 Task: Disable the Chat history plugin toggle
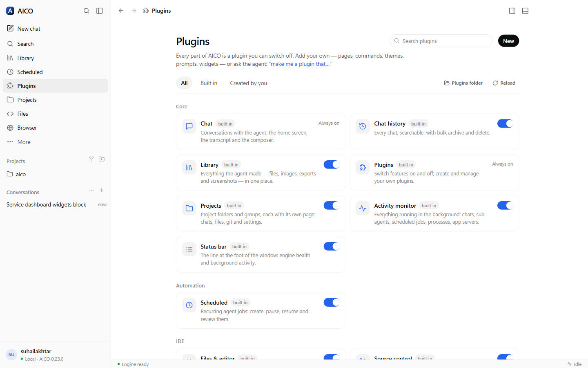click(505, 123)
